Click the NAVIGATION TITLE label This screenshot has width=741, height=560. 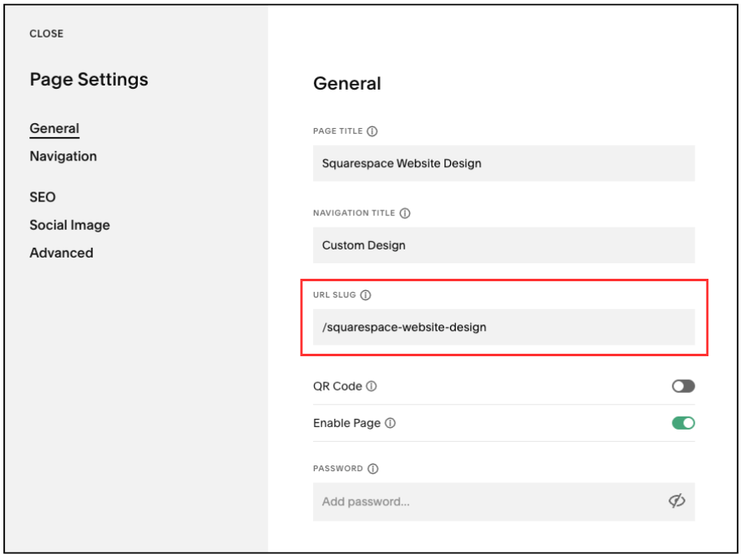(354, 213)
